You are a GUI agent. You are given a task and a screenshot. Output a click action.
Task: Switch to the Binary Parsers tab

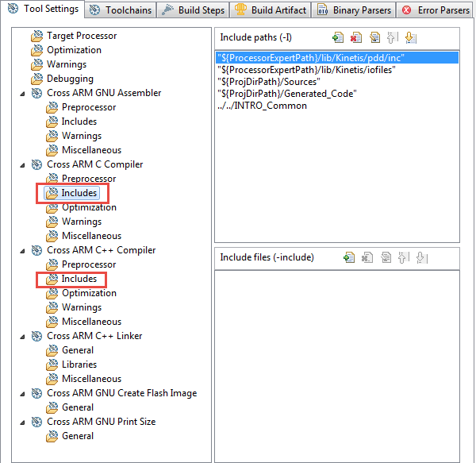pos(354,10)
